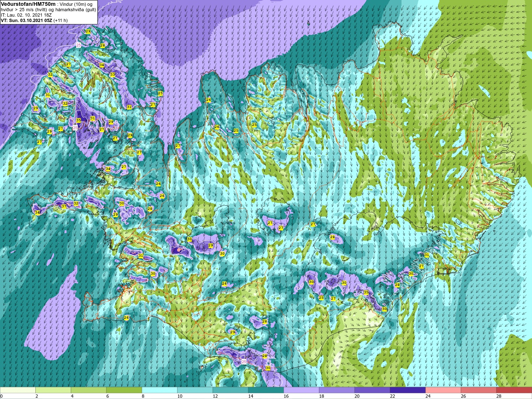Pick the red 28+ legend swatch
This screenshot has height=399, width=532.
tap(514, 390)
